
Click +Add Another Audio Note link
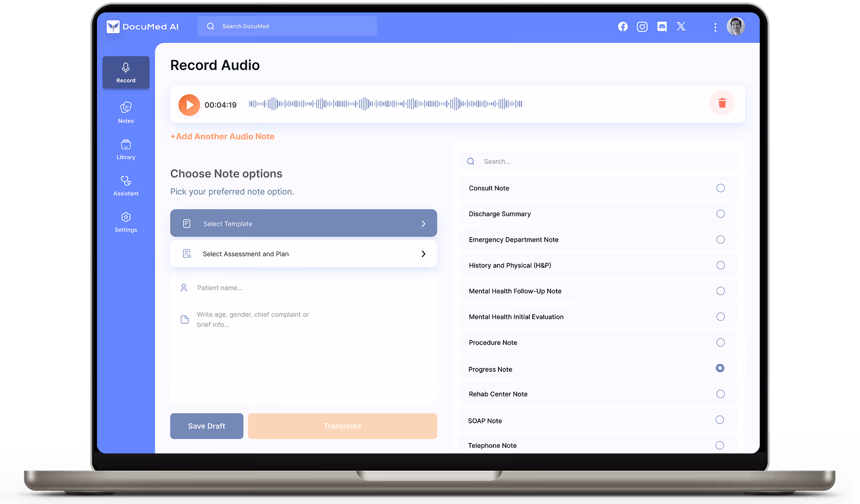222,137
